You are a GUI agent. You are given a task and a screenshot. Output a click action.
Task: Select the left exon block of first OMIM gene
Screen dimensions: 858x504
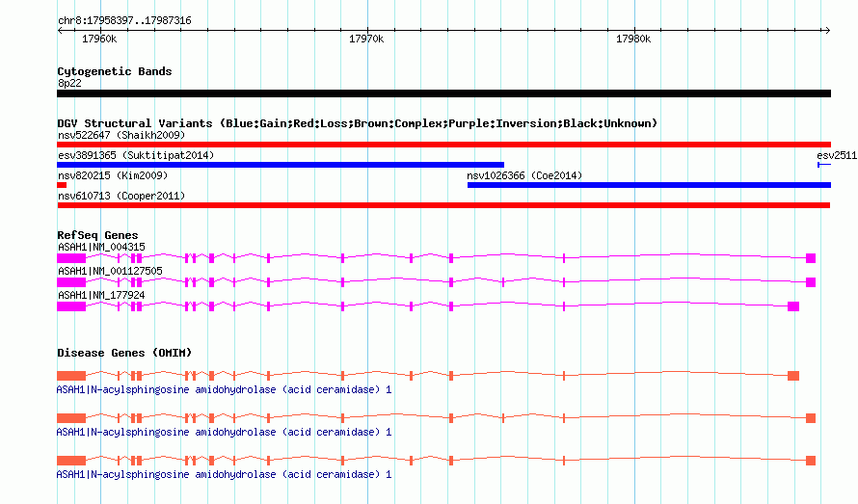coord(71,376)
